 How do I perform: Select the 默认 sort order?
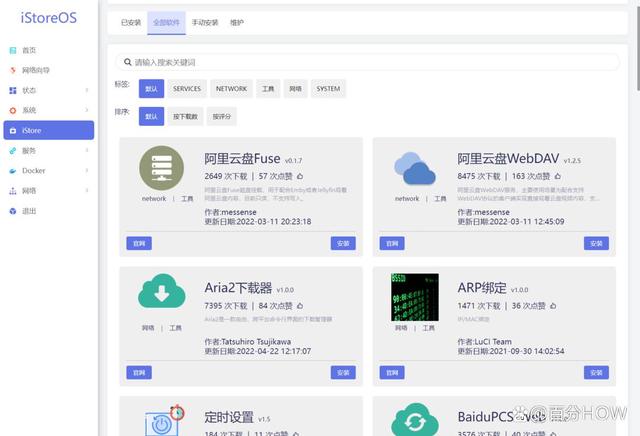pos(151,116)
